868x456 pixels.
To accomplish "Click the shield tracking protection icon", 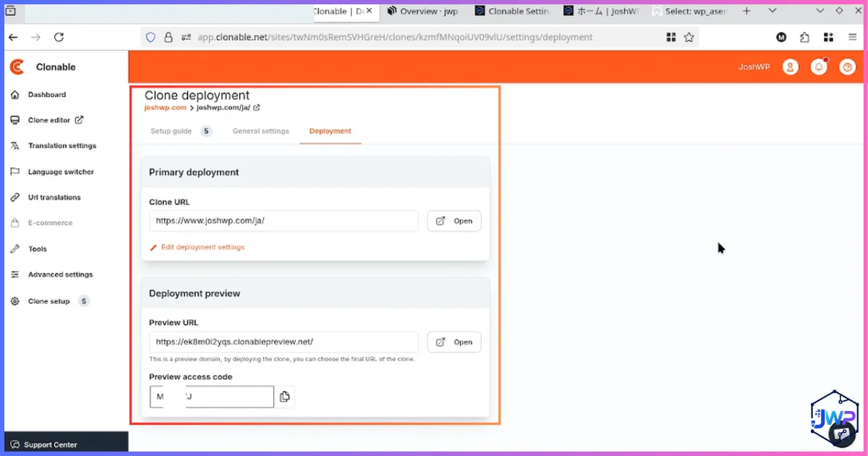I will click(x=151, y=37).
